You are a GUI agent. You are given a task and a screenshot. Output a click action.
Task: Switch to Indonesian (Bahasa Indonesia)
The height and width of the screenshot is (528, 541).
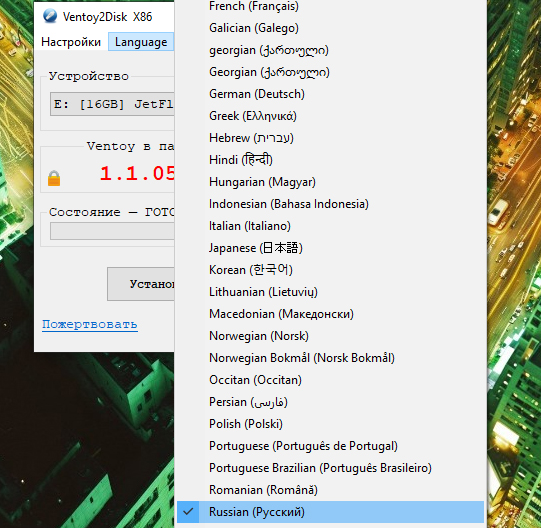click(330, 204)
